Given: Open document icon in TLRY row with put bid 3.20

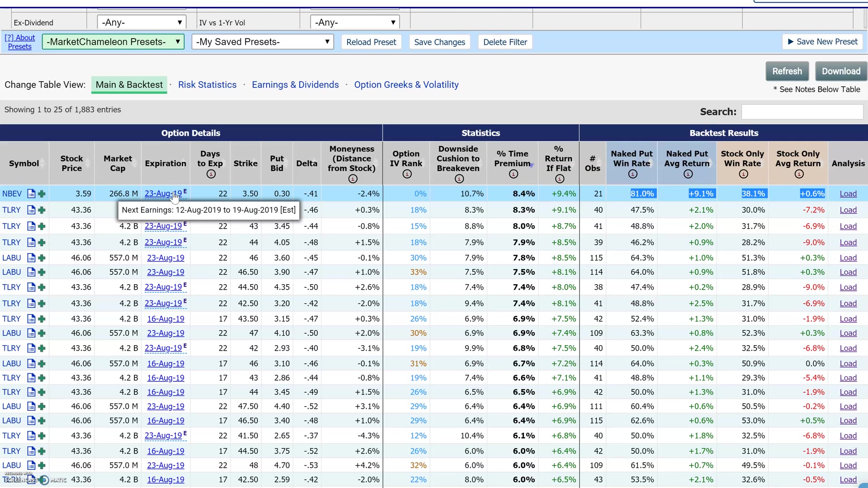Looking at the screenshot, I should click(31, 304).
